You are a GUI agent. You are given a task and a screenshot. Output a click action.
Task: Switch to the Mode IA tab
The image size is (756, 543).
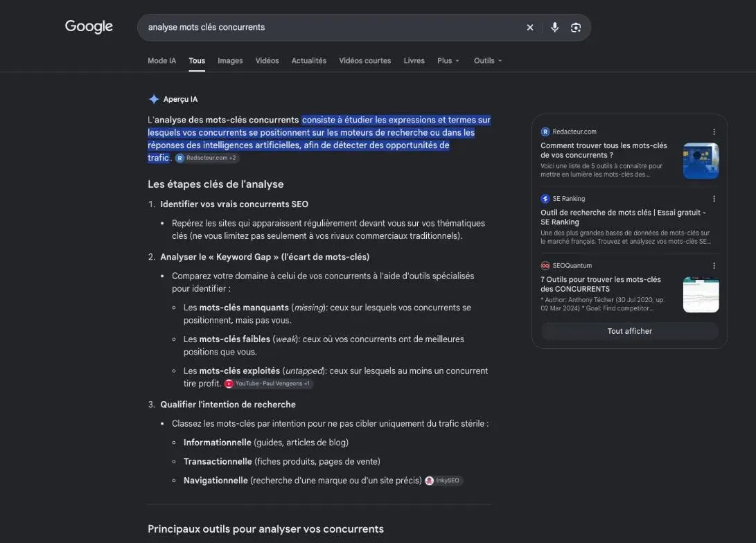(162, 61)
